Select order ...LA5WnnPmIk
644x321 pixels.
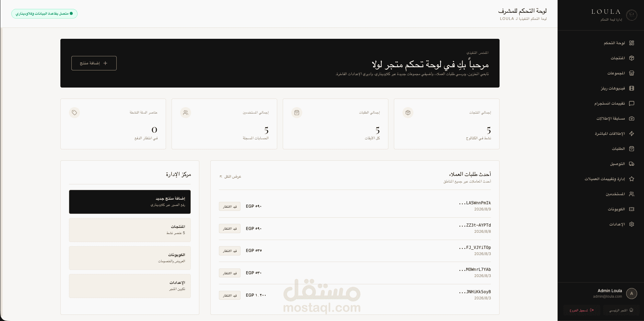click(x=355, y=206)
